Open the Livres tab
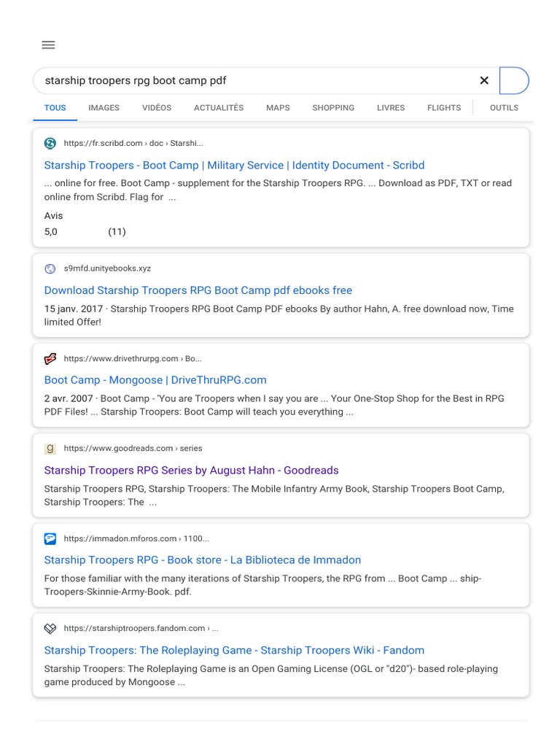The width and height of the screenshot is (560, 747). coord(391,108)
